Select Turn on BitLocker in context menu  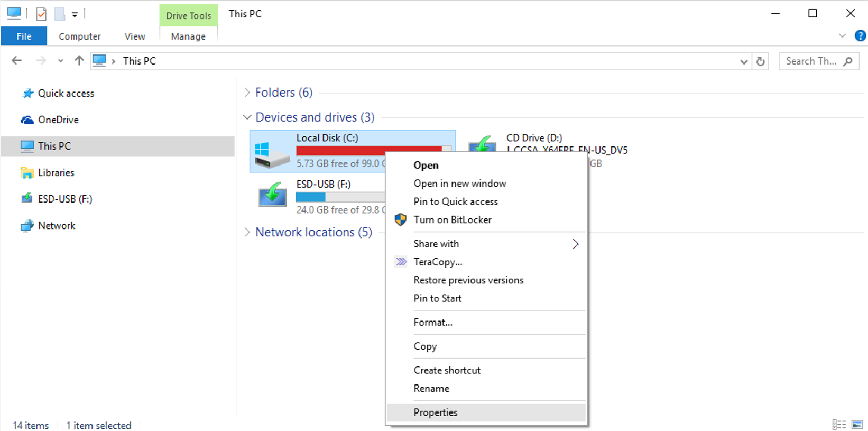(452, 220)
